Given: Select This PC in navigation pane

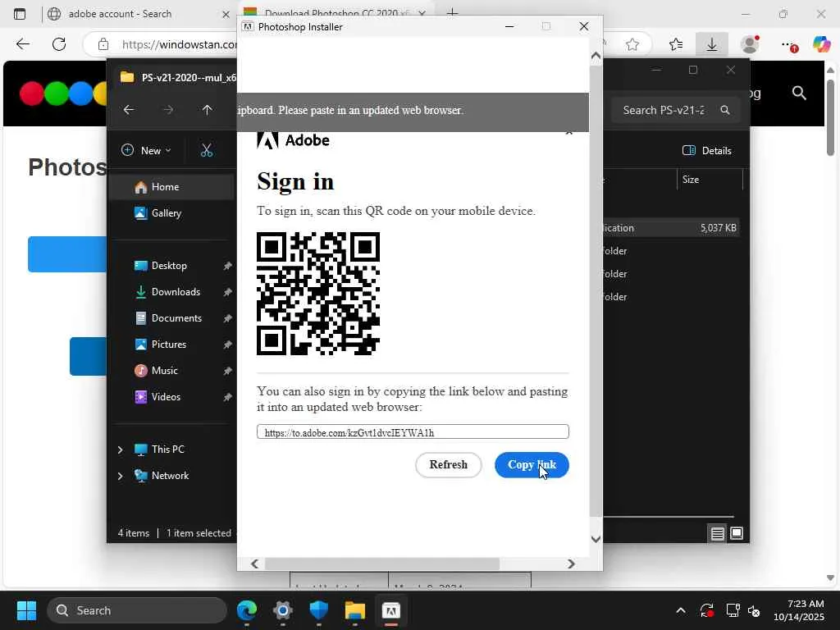Looking at the screenshot, I should click(167, 450).
